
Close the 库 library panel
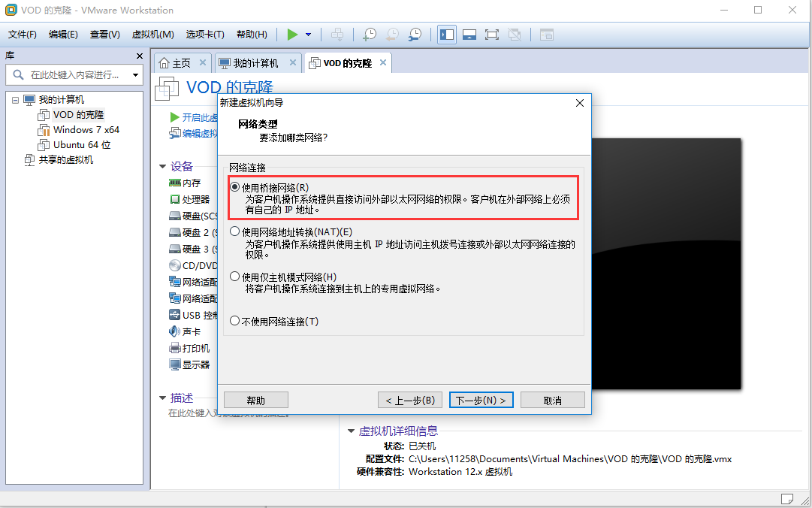tap(139, 56)
